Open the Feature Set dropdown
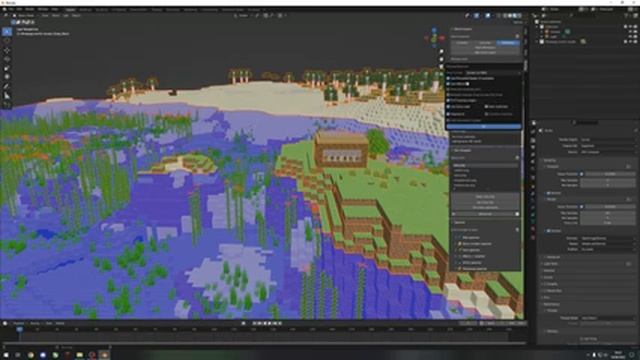 click(608, 145)
